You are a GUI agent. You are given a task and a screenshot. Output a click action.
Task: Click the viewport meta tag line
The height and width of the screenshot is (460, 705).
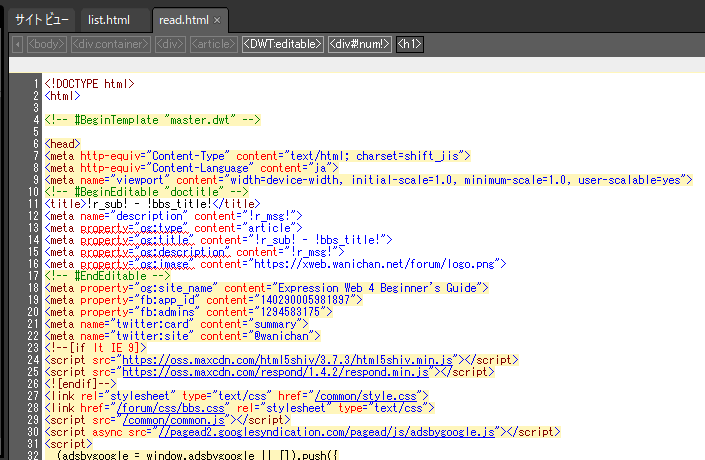pyautogui.click(x=368, y=180)
